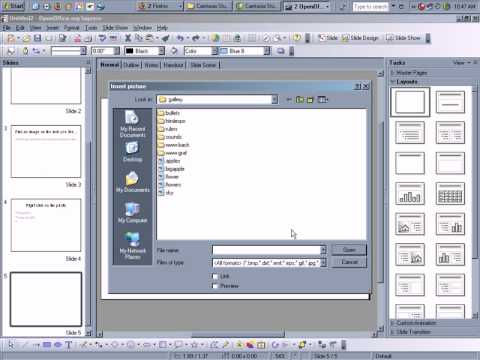Click the Open button in dialog
The height and width of the screenshot is (360, 480).
(x=349, y=250)
